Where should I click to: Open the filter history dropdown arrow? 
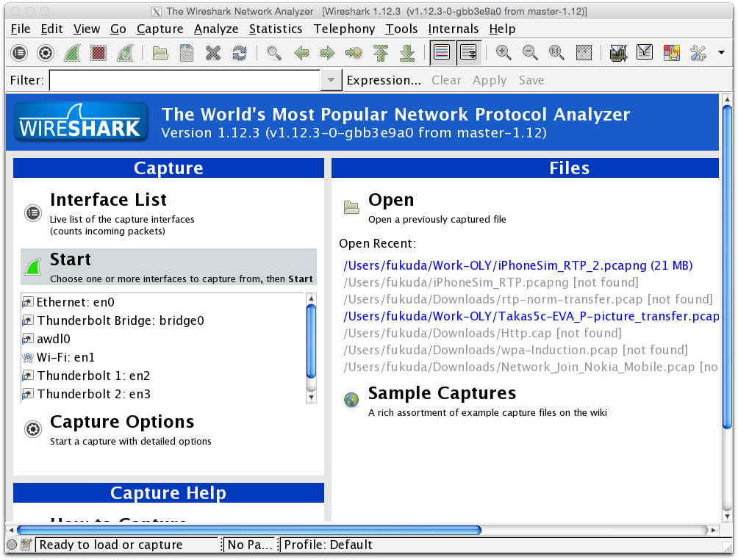click(332, 80)
